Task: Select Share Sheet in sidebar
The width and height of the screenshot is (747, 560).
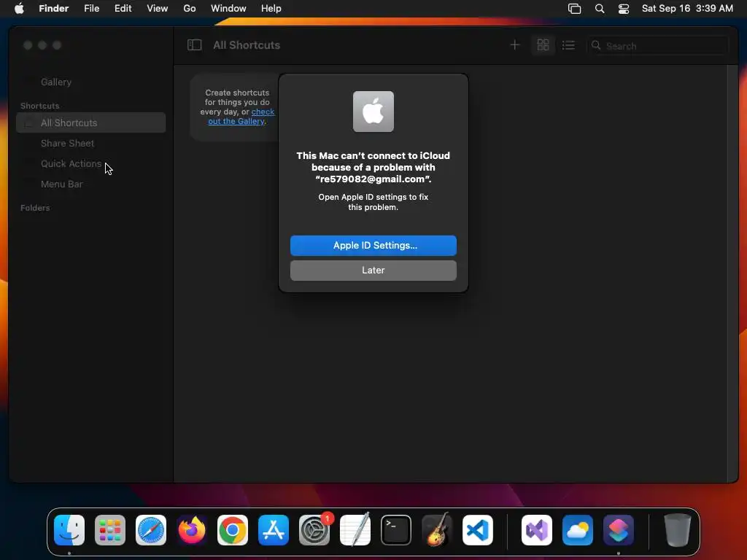Action: click(x=67, y=144)
